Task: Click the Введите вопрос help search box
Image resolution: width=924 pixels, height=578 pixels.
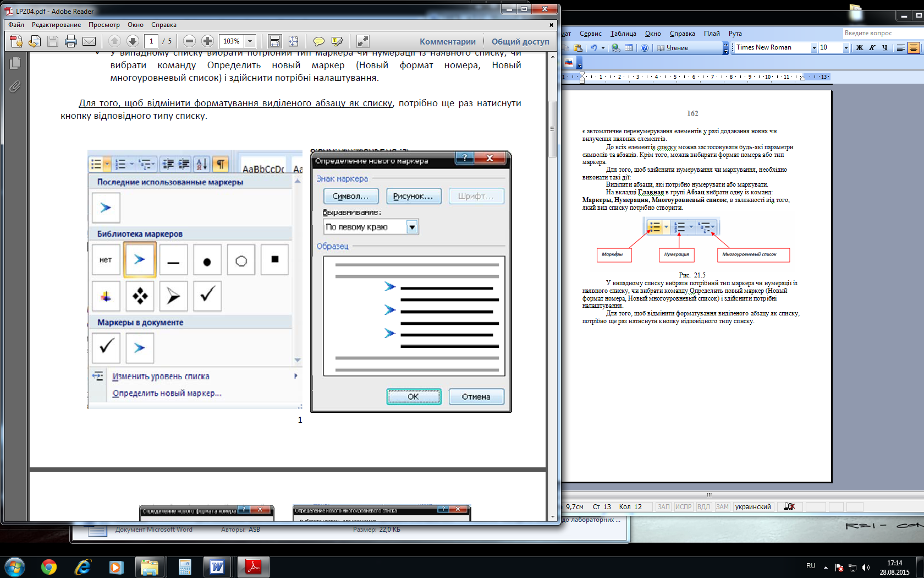Action: [883, 33]
